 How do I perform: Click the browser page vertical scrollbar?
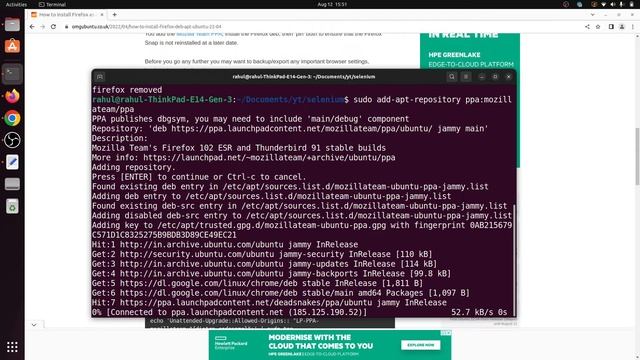(637, 157)
